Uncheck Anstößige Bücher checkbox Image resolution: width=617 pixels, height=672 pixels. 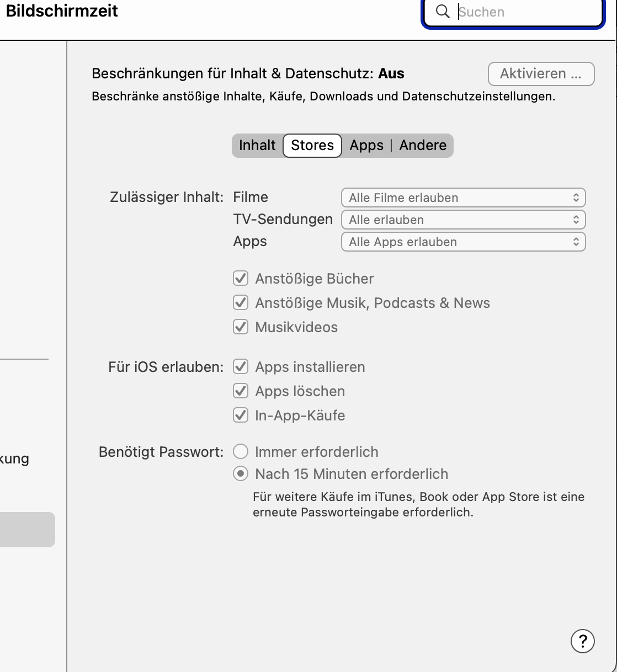tap(241, 279)
